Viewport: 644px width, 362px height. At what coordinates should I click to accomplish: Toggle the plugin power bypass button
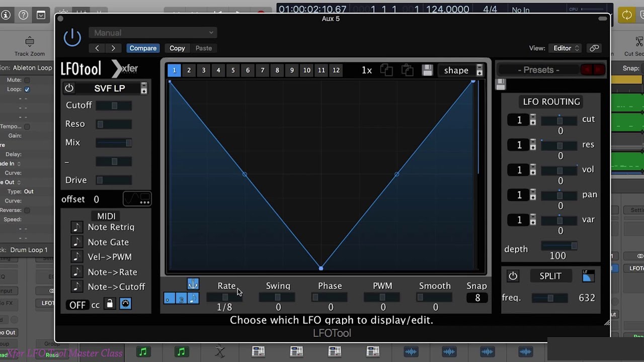(x=72, y=38)
